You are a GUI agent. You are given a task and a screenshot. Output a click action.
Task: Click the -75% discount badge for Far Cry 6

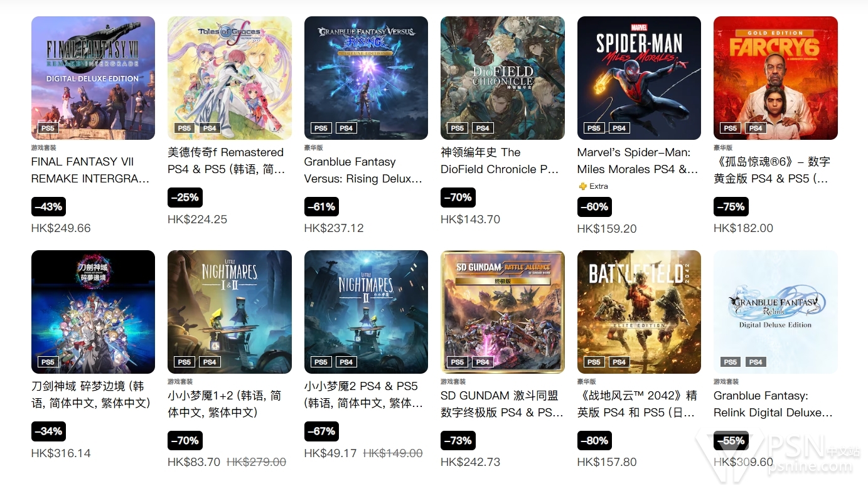click(731, 206)
